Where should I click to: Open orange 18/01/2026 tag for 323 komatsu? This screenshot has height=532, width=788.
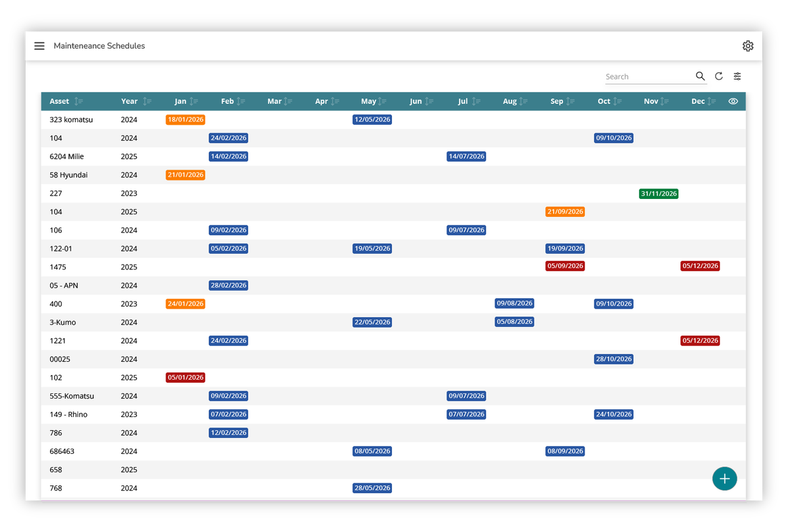(x=185, y=120)
